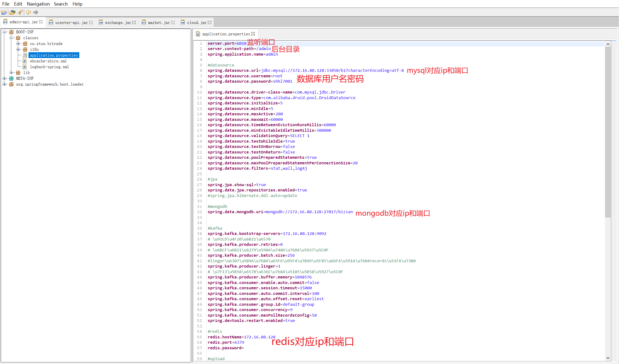Open the File menu
Image resolution: width=619 pixels, height=364 pixels.
pyautogui.click(x=6, y=4)
